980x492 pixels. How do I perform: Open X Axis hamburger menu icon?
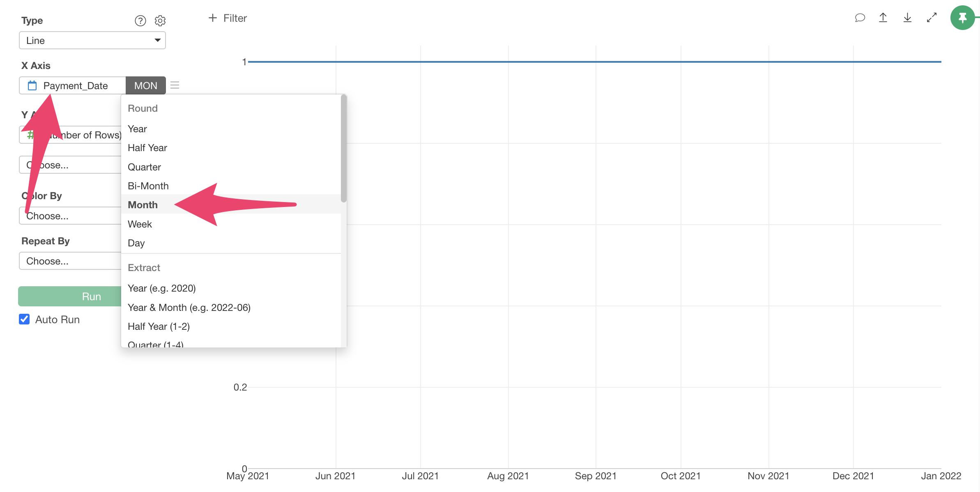pyautogui.click(x=175, y=85)
